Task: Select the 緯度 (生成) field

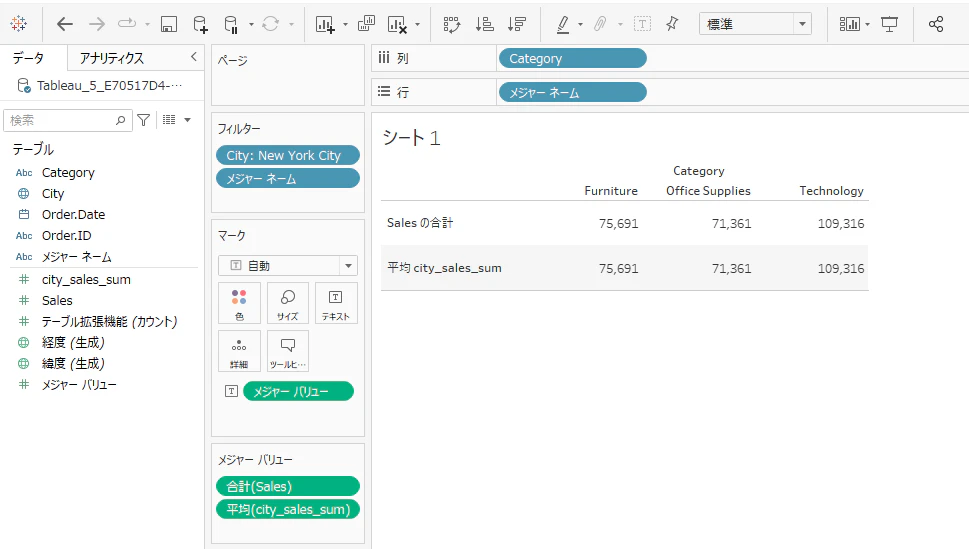Action: click(x=73, y=364)
